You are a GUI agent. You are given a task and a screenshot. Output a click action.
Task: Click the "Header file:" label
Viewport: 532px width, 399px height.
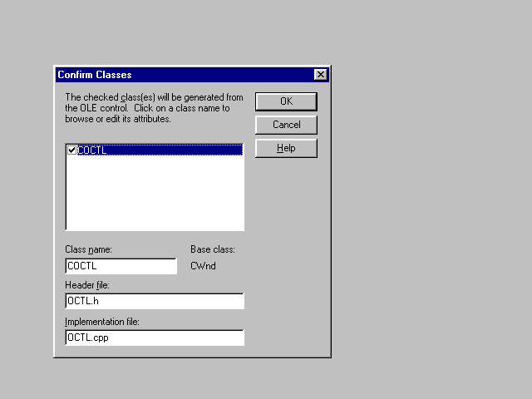pos(86,286)
